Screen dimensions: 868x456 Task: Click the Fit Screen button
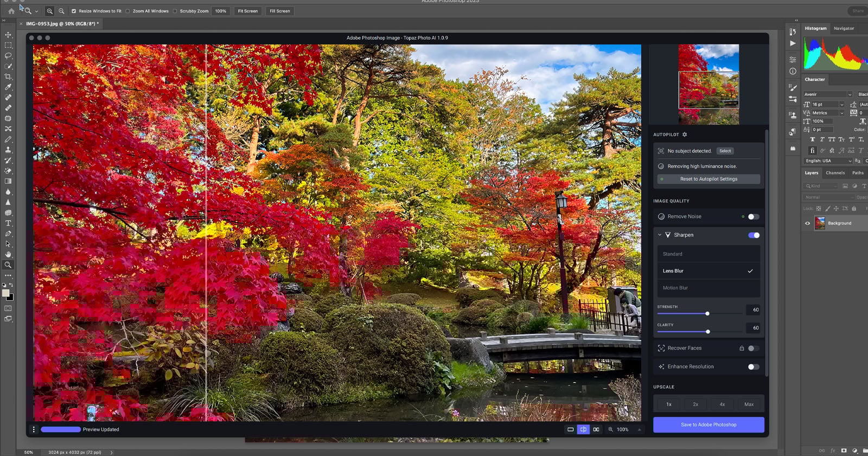point(247,11)
